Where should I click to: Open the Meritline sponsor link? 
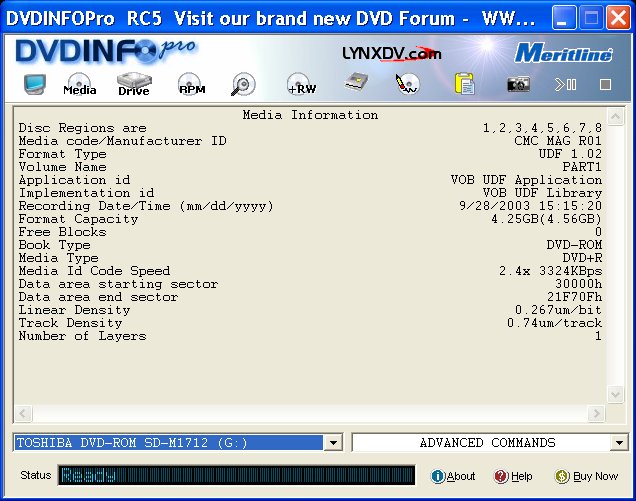(x=564, y=54)
